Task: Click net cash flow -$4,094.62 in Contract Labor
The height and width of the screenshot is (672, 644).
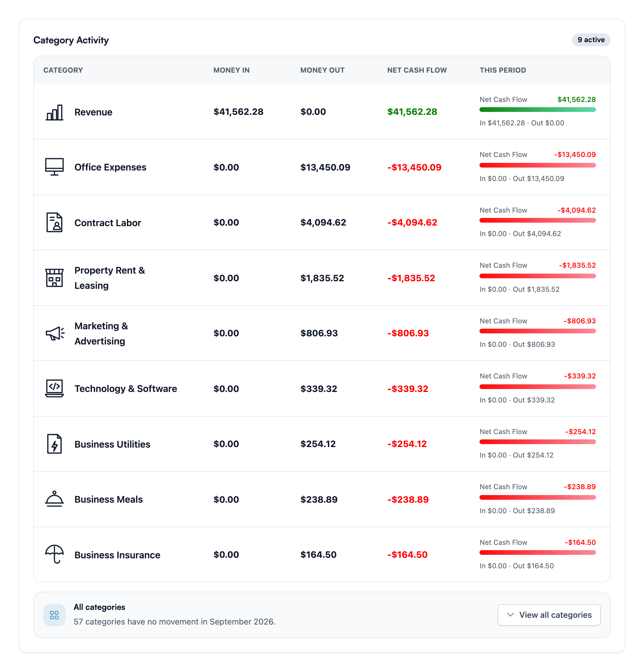Action: [x=412, y=223]
